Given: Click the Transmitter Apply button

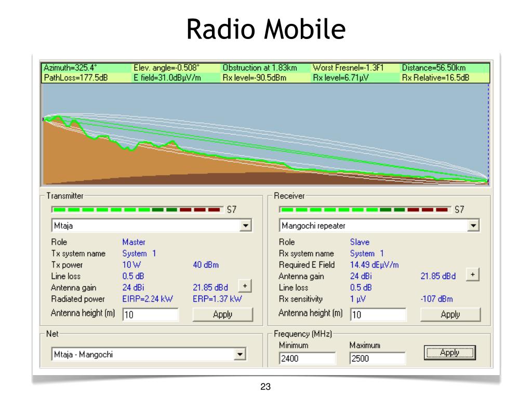Looking at the screenshot, I should pyautogui.click(x=222, y=314).
